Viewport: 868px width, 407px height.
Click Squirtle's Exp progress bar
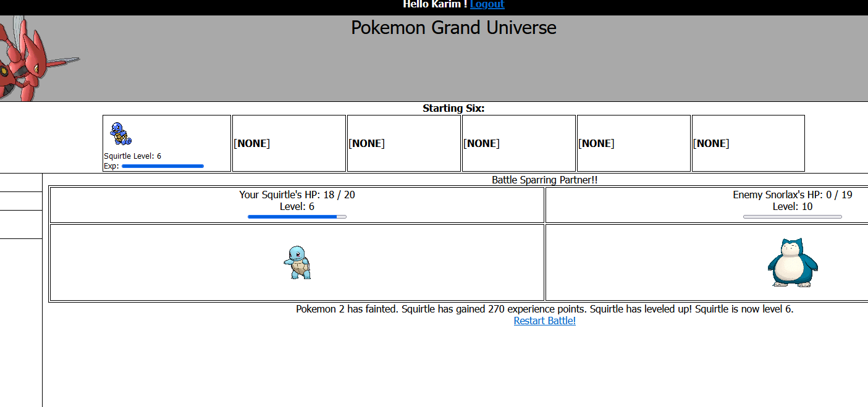pos(162,166)
